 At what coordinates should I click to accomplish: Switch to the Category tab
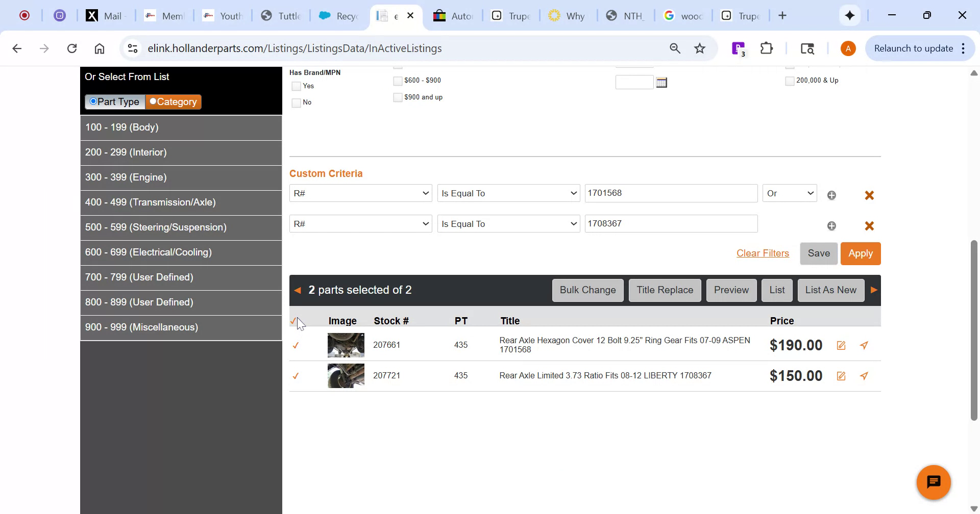coord(173,101)
